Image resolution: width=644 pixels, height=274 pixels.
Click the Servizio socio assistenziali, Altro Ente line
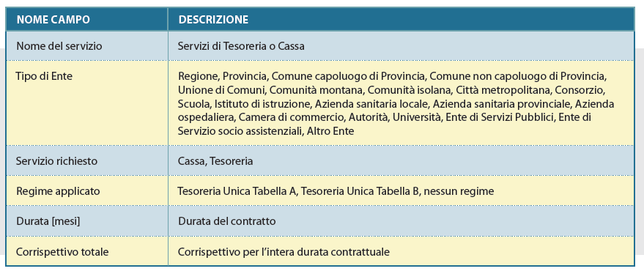point(266,131)
